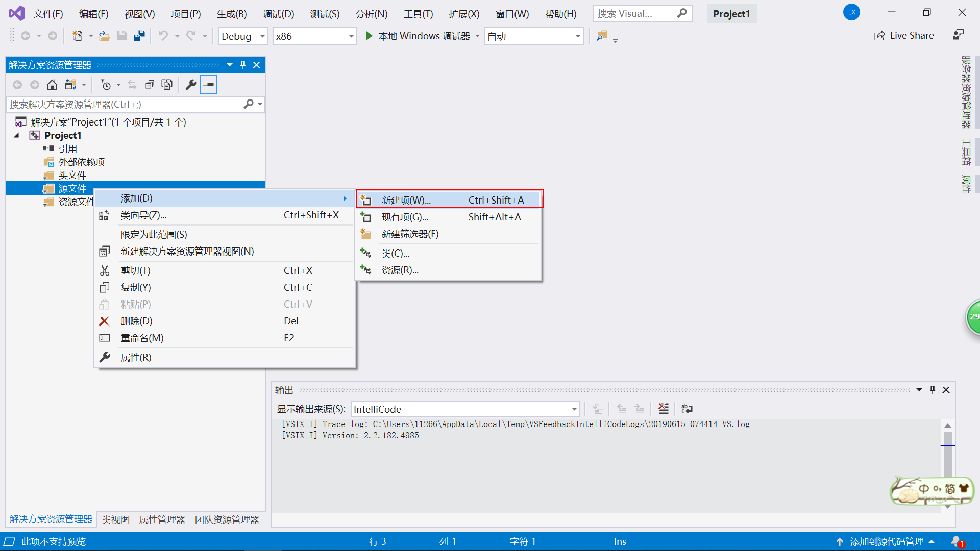Click the Live Share button

[x=904, y=36]
